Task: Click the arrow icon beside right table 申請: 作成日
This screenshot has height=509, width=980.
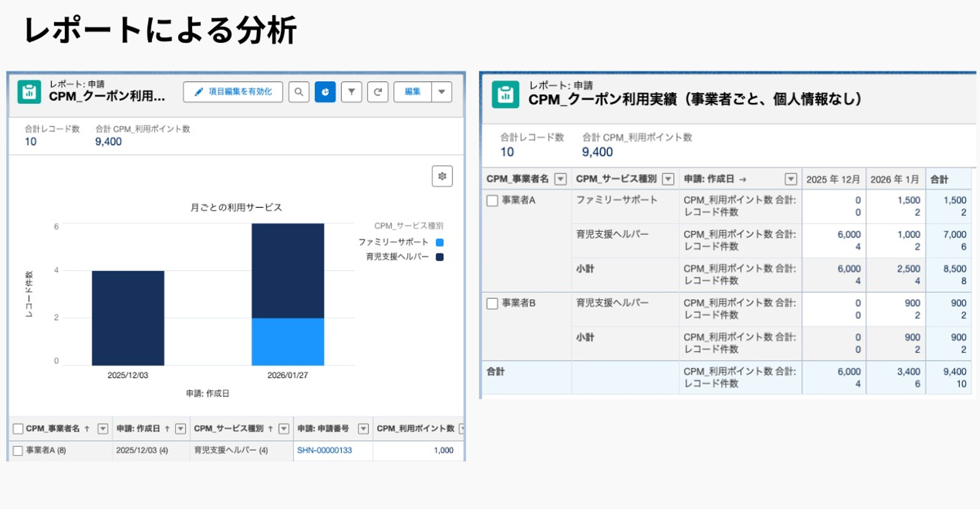Action: coord(743,179)
